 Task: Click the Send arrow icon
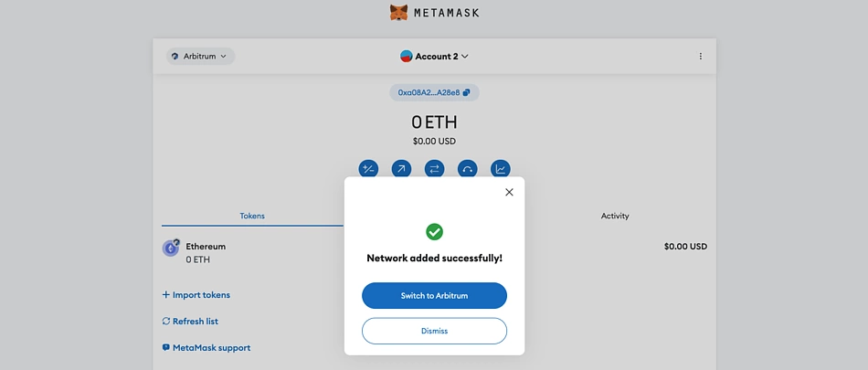[401, 169]
